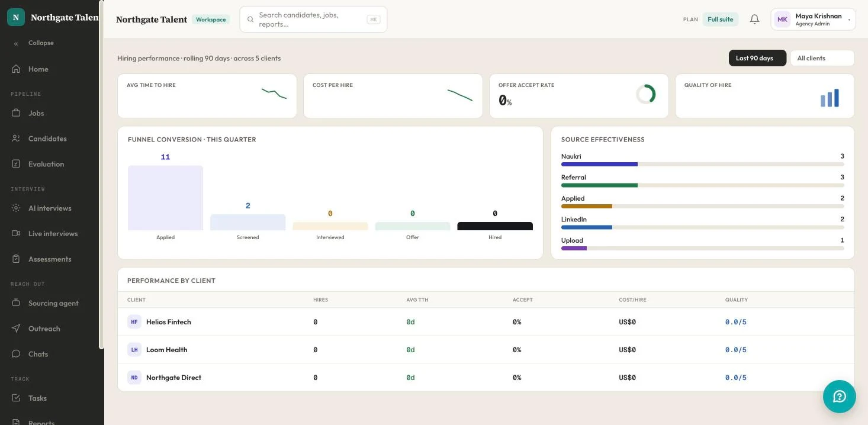Click the magnifier icon in search box

click(250, 20)
